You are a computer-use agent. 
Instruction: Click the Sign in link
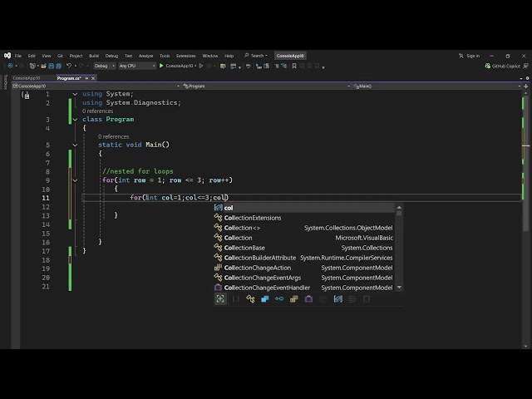pos(473,56)
